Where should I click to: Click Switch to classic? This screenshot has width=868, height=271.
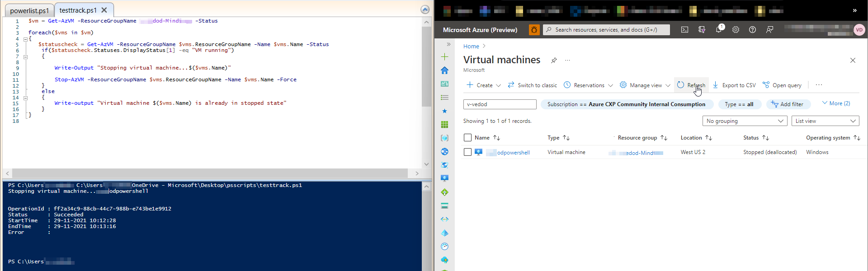pos(532,85)
